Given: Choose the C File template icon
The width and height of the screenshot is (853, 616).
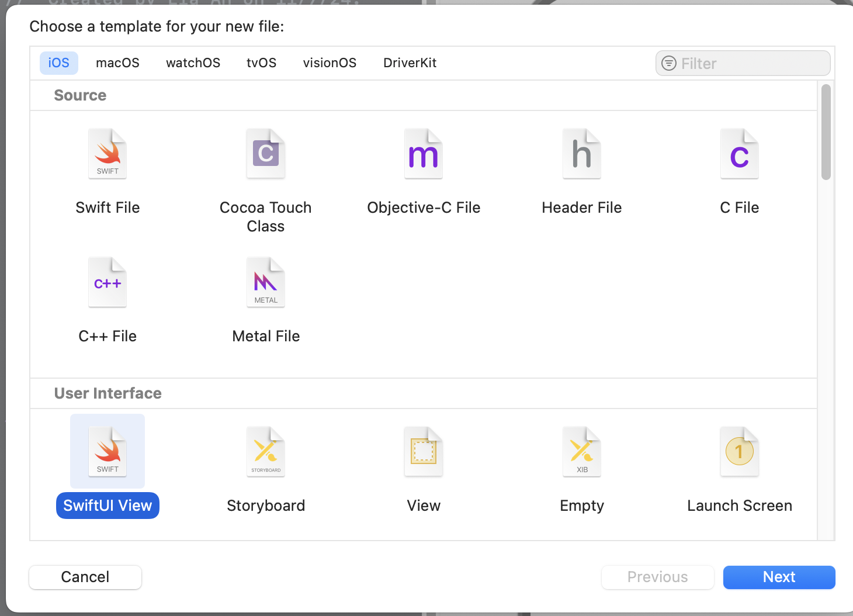Looking at the screenshot, I should point(740,154).
